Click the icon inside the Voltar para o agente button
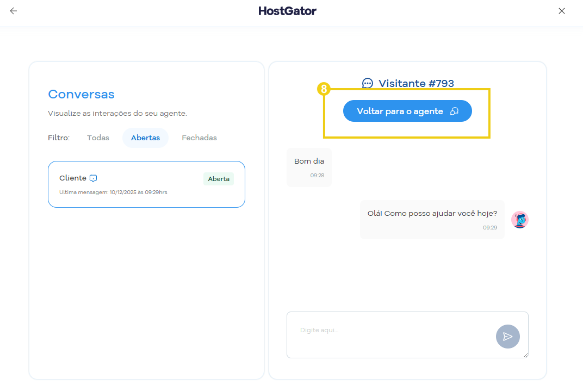Viewport: 583px width, 392px height. [x=454, y=111]
